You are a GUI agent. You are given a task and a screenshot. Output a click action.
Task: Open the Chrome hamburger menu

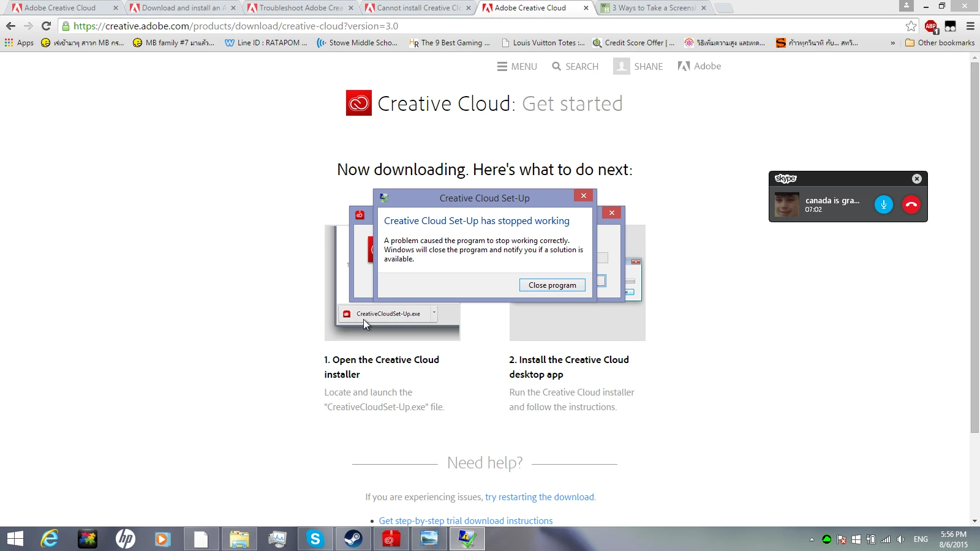970,26
